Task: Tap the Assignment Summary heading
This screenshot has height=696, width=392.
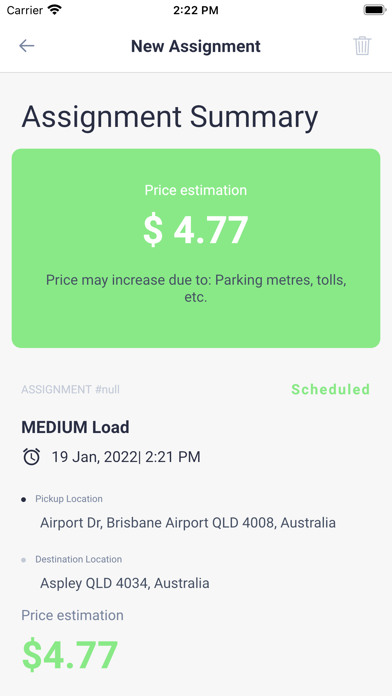Action: tap(170, 117)
